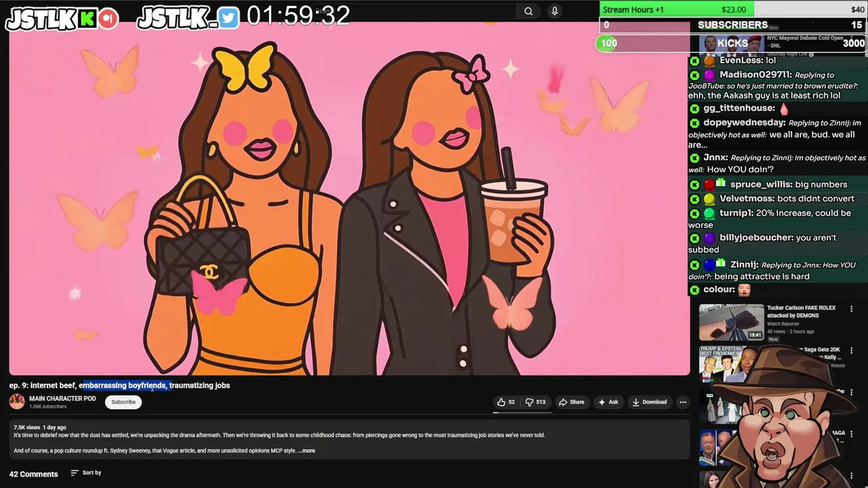The width and height of the screenshot is (868, 488).
Task: Click the green X beside Madison029711 message
Action: pyautogui.click(x=694, y=75)
